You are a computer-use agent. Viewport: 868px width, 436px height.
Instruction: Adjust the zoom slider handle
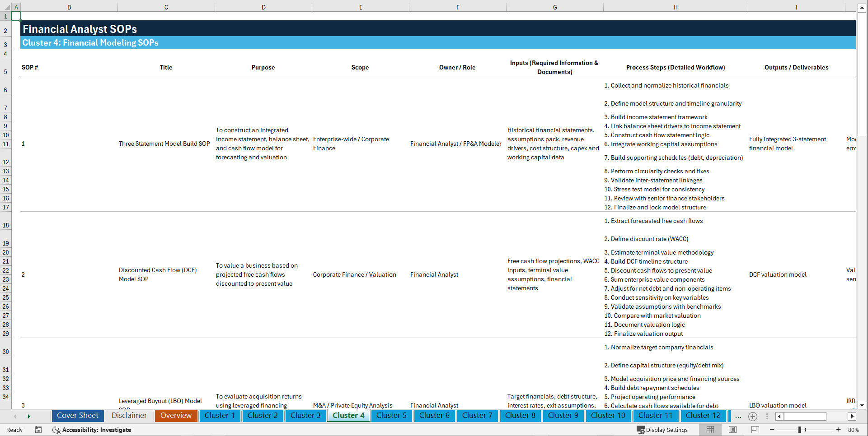(799, 430)
